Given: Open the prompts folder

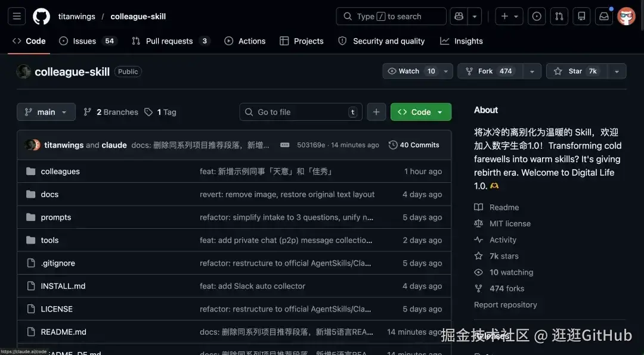Looking at the screenshot, I should click(x=56, y=217).
